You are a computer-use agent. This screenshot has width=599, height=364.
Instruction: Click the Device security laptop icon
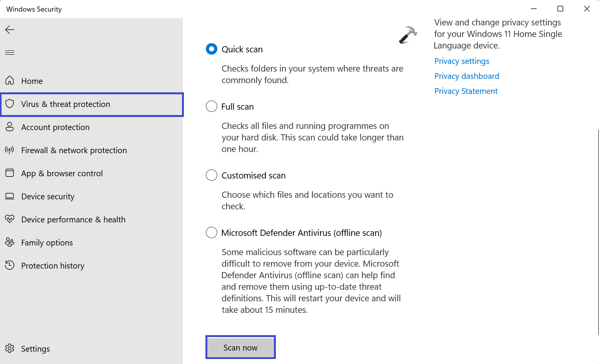[10, 196]
